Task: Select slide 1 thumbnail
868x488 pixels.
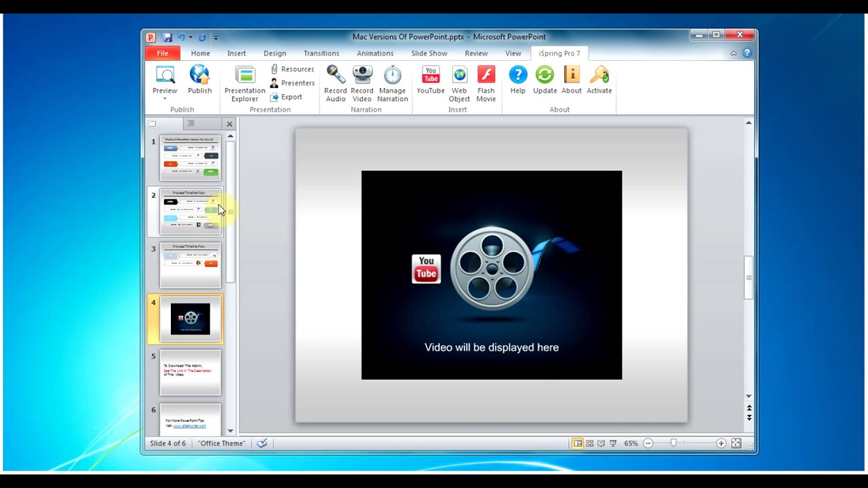Action: click(x=191, y=158)
